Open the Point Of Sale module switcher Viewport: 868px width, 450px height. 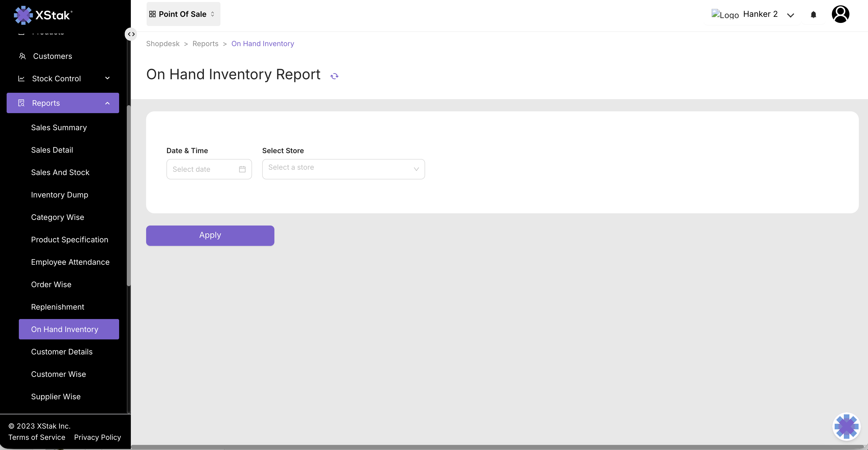pyautogui.click(x=183, y=14)
